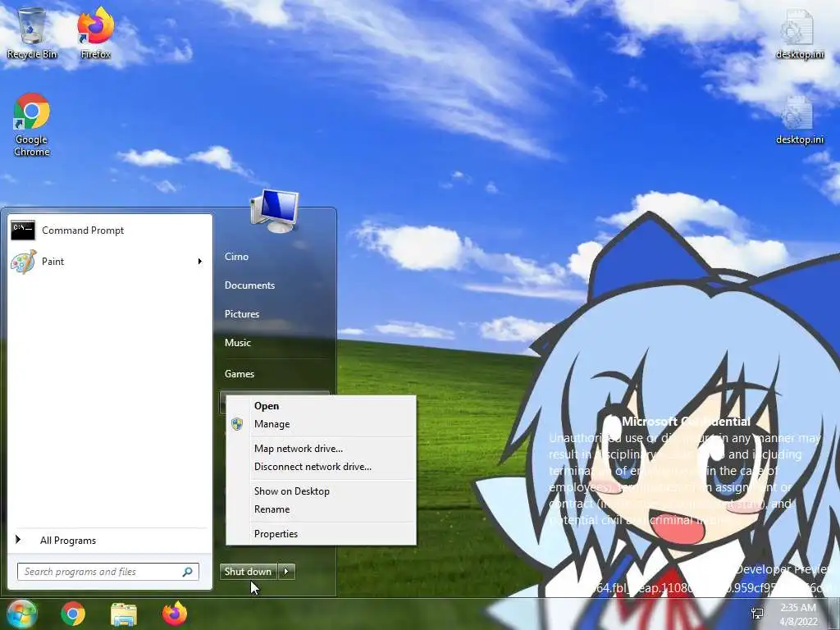
Task: Open Music in Start menu
Action: coord(237,343)
